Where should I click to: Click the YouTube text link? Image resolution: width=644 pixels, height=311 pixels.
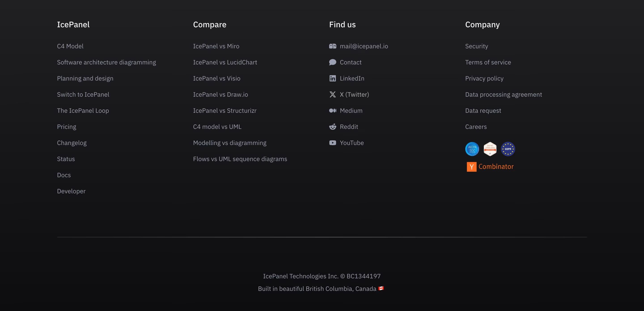(x=352, y=143)
